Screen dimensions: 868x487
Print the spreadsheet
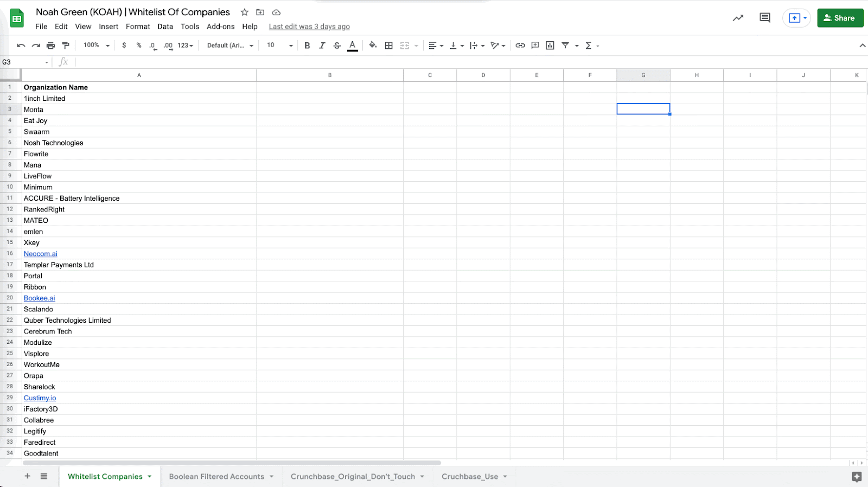tap(51, 46)
